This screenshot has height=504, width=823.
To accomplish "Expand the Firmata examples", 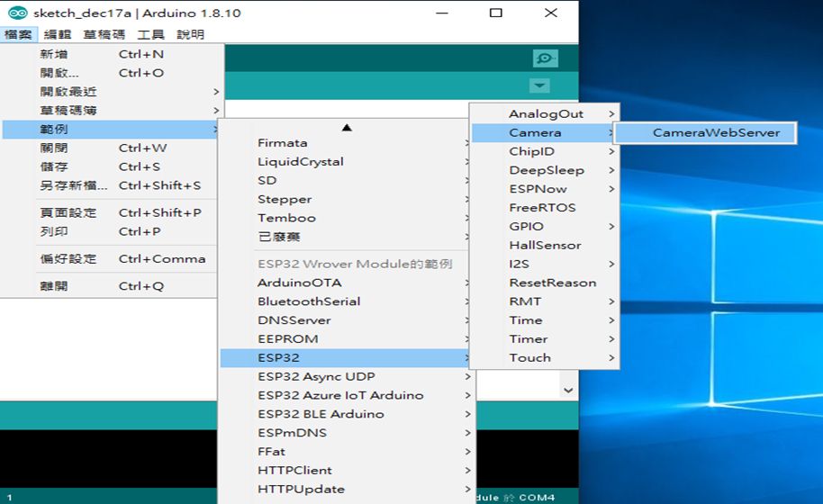I will pyautogui.click(x=346, y=143).
